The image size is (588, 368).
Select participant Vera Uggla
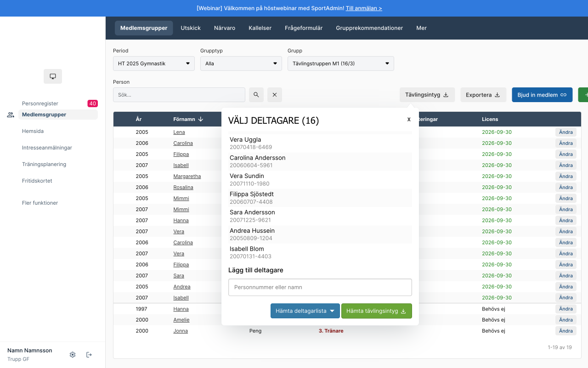pos(320,143)
